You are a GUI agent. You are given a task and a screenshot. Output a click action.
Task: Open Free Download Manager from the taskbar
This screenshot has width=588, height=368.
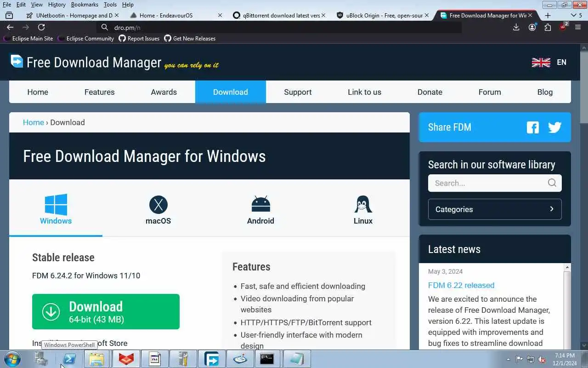211,359
